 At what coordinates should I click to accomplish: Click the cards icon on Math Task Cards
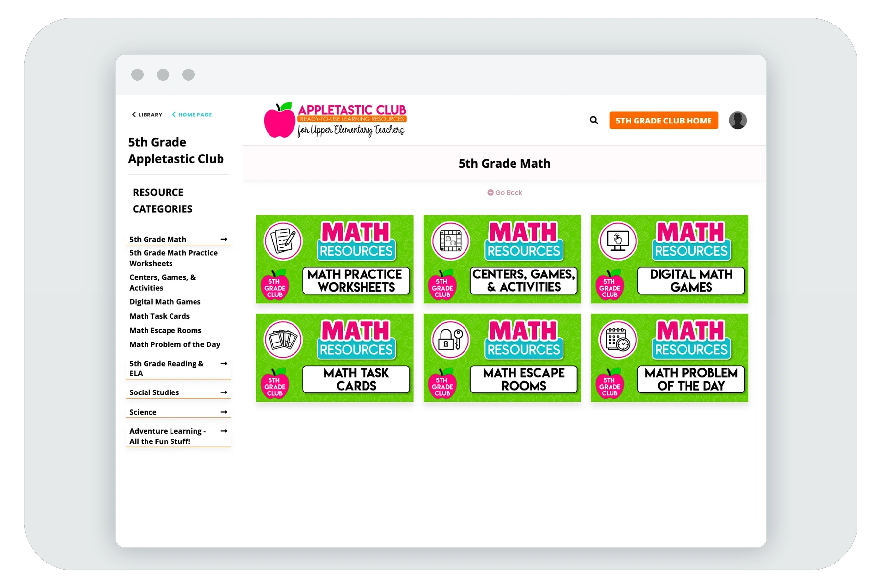[283, 339]
